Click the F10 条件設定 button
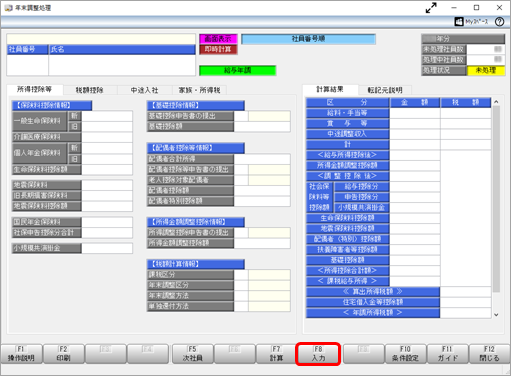This screenshot has height=376, width=511. point(405,354)
